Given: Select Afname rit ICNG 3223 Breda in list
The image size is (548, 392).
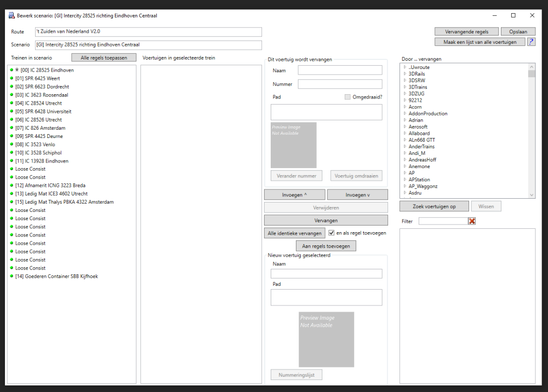Looking at the screenshot, I should (x=50, y=186).
